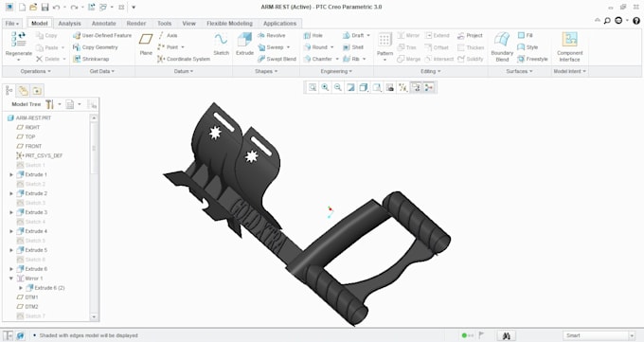Toggle spin center display in graphics toolbar
Screen dimensions: 644x342
(x=428, y=87)
